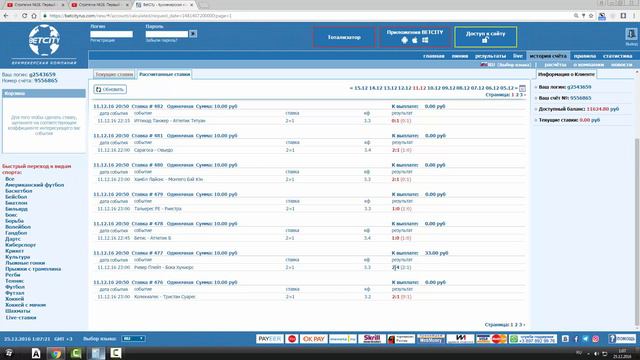Open 'Live-ставки' in sports list
The height and width of the screenshot is (360, 640).
click(21, 317)
